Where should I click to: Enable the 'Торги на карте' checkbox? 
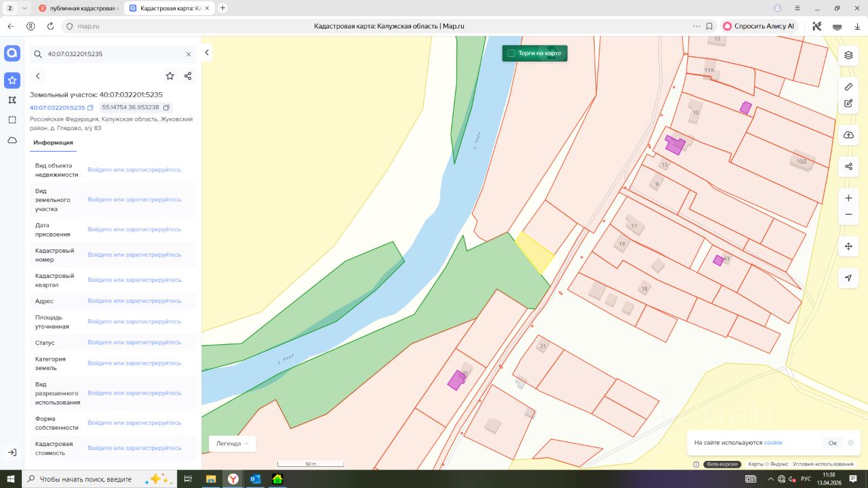pyautogui.click(x=511, y=53)
